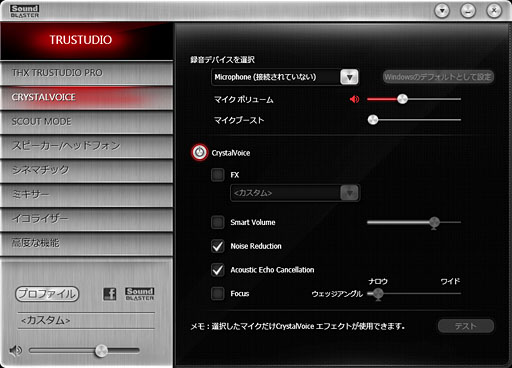Screen dimensions: 512x368
Task: Open the イコライザー tab
Action: [87, 219]
